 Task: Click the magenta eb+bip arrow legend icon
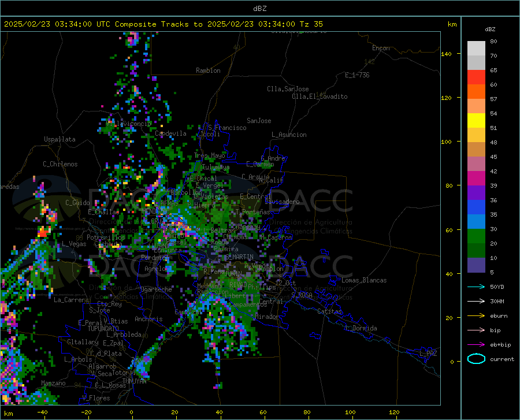pyautogui.click(x=476, y=345)
